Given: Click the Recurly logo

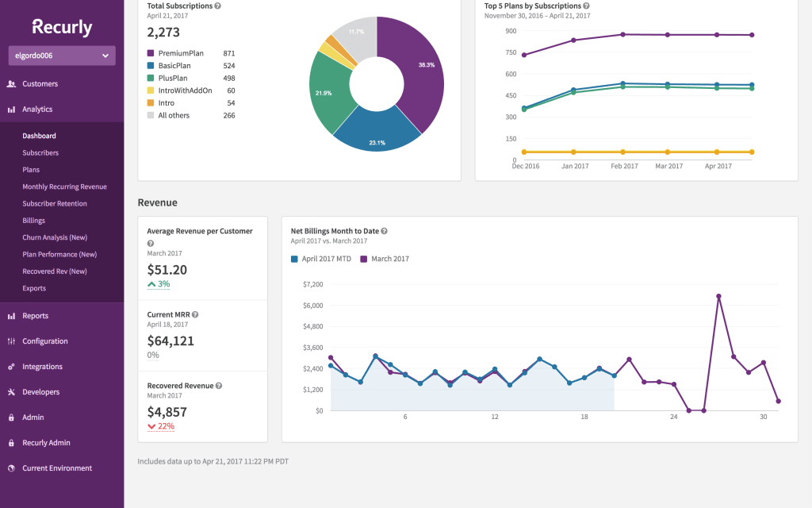Looking at the screenshot, I should coord(62,27).
